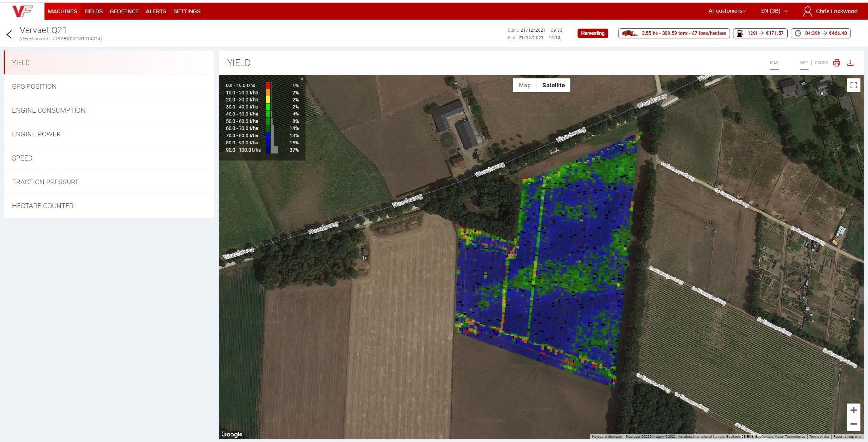
Task: Click the red 0.0-10.0 t/ha legend swatch
Action: [268, 86]
